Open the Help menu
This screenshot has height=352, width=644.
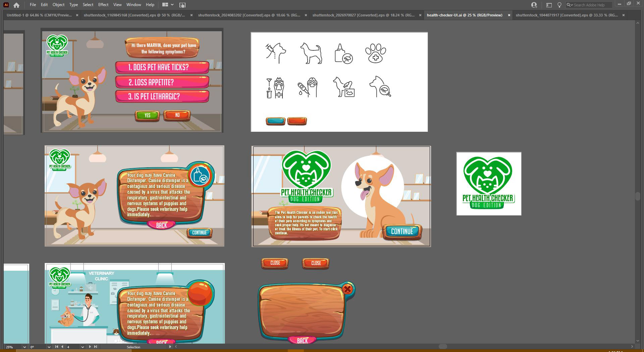tap(150, 5)
